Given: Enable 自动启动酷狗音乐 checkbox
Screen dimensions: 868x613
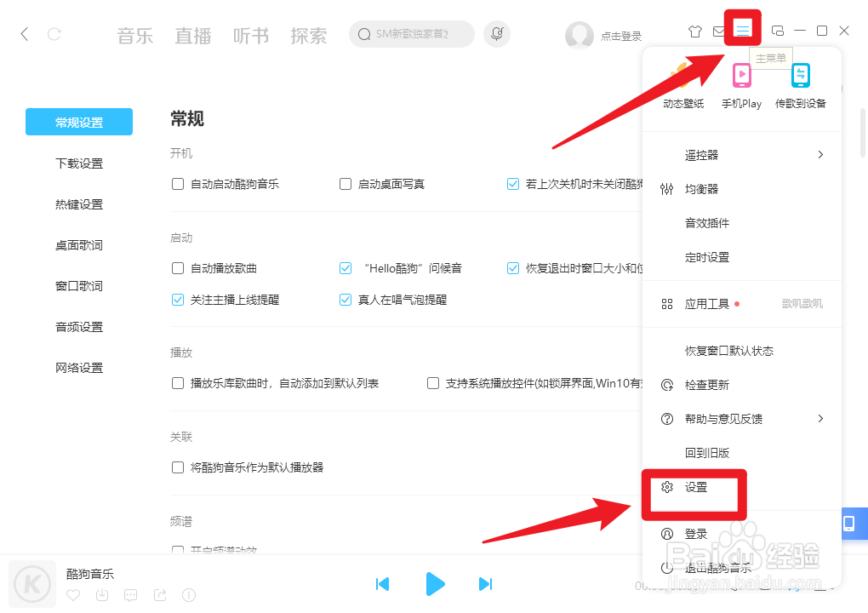Looking at the screenshot, I should 178,184.
